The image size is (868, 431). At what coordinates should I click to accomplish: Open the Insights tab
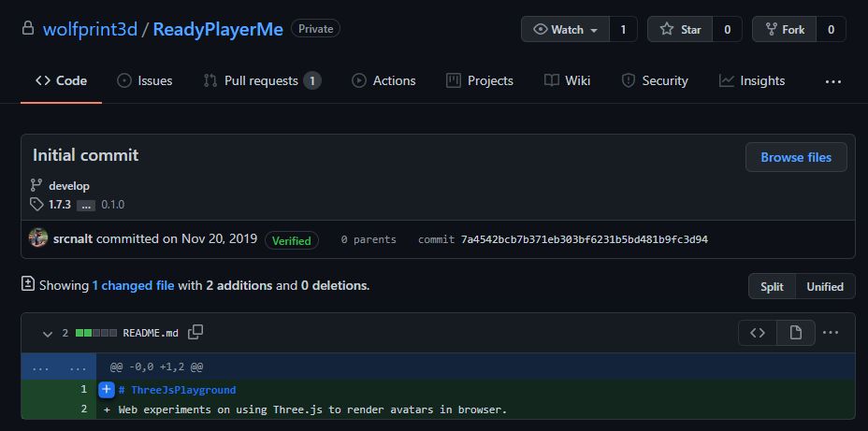point(752,80)
